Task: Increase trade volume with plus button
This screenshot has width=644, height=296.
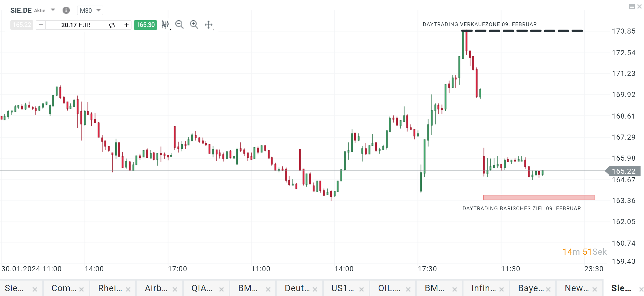Action: [126, 25]
